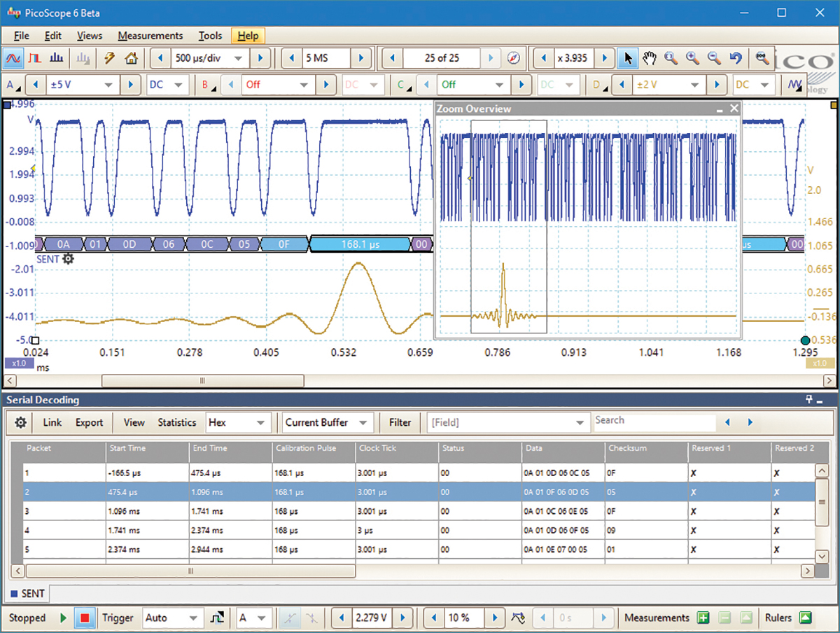Click the Export button in Serial Decoding
This screenshot has width=840, height=633.
tap(89, 423)
